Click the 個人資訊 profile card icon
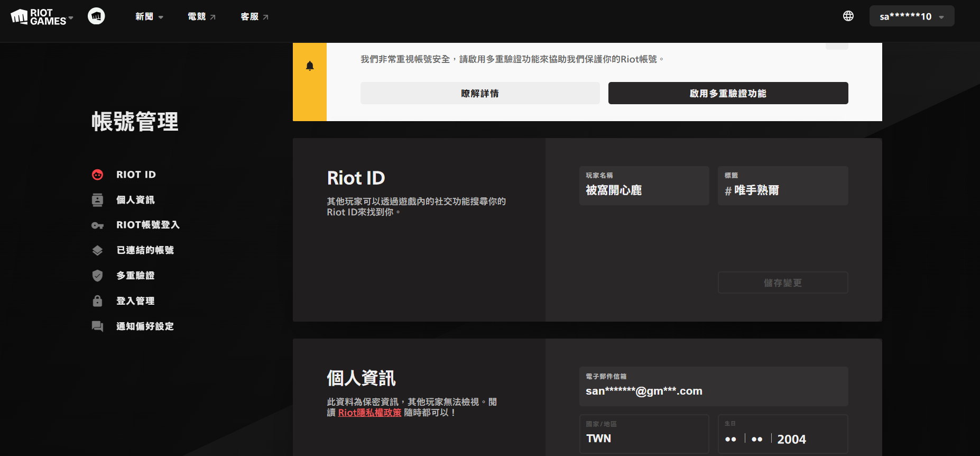Image resolution: width=980 pixels, height=456 pixels. pyautogui.click(x=98, y=200)
